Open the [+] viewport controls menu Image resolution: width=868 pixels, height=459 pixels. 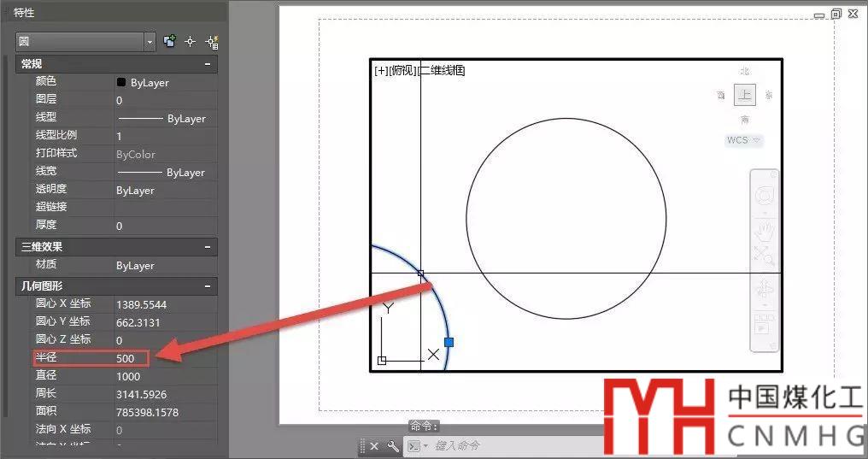[381, 70]
